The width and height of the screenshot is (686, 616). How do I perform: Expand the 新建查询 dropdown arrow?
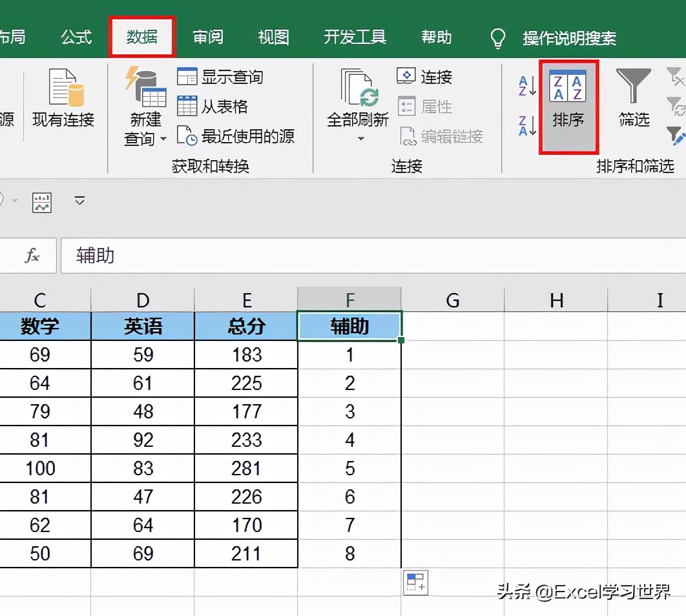coord(163,139)
